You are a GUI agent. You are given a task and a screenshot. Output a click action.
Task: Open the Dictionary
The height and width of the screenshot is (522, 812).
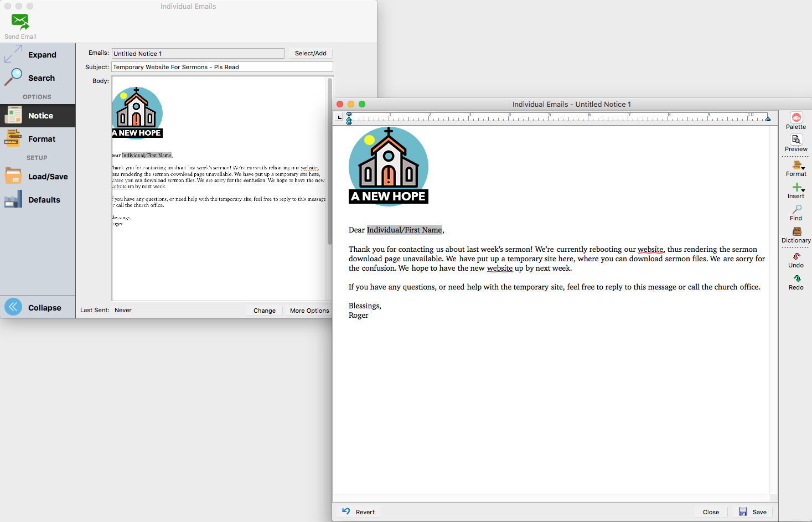coord(796,231)
